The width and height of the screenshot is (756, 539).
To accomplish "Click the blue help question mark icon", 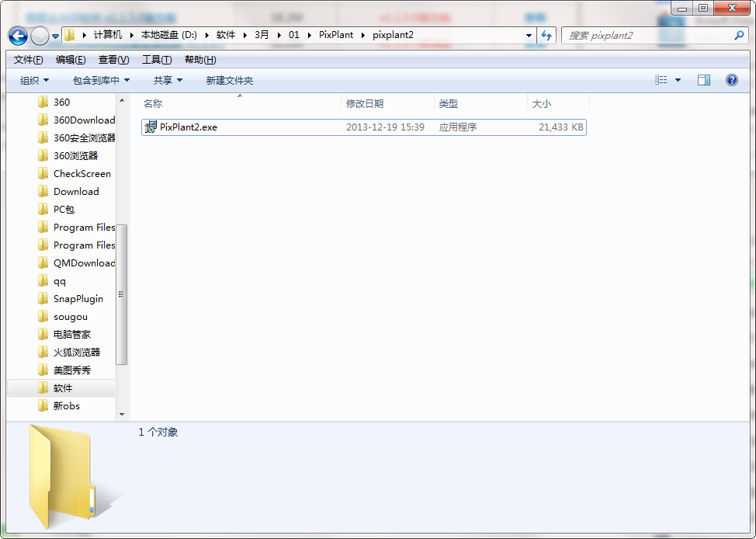I will [x=731, y=80].
